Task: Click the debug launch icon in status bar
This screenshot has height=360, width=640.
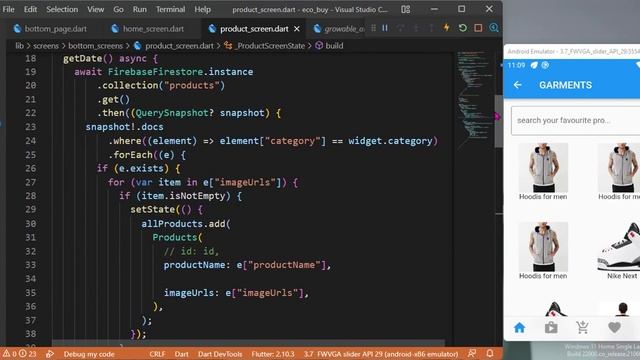Action: coord(50,354)
